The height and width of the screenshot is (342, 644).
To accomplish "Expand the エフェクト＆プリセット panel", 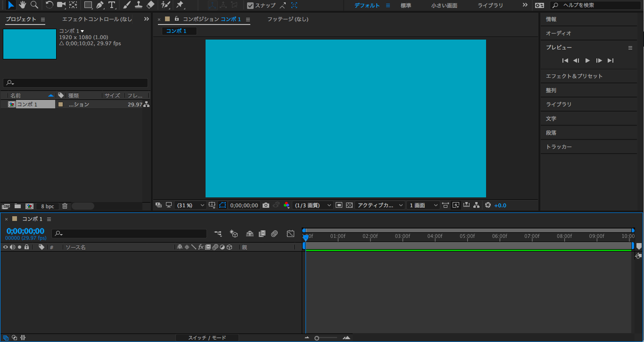I will 574,76.
